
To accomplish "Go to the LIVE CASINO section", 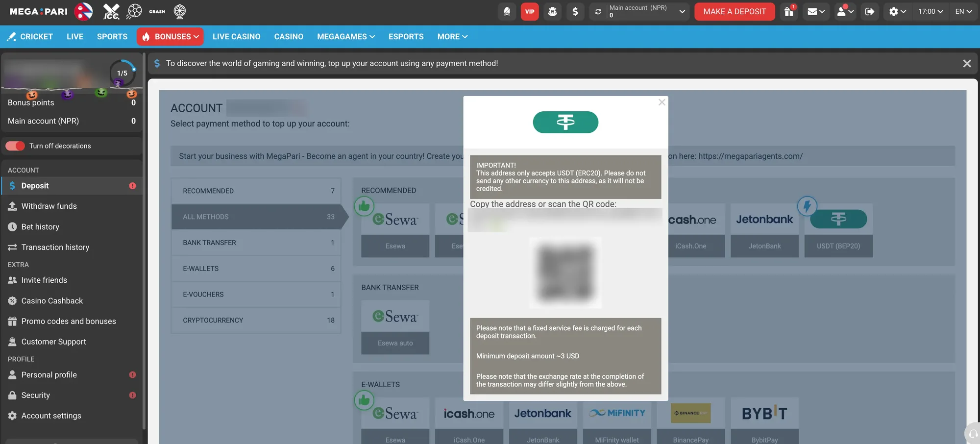I will (x=236, y=37).
